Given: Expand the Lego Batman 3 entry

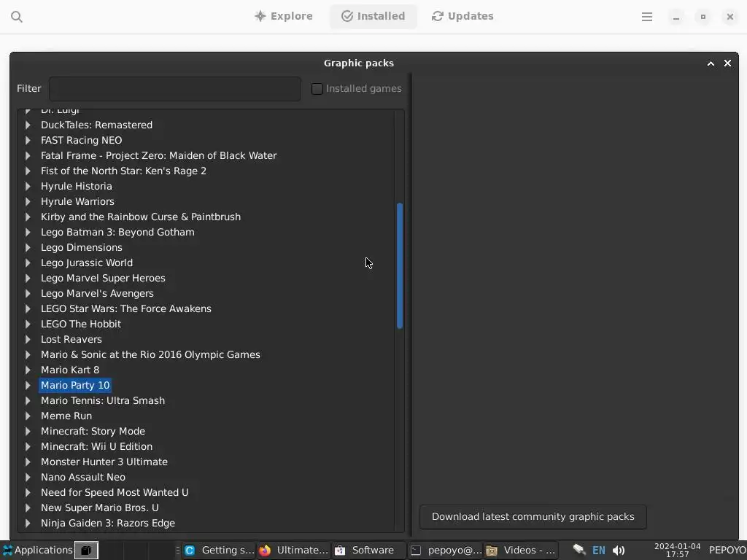Looking at the screenshot, I should (x=28, y=232).
